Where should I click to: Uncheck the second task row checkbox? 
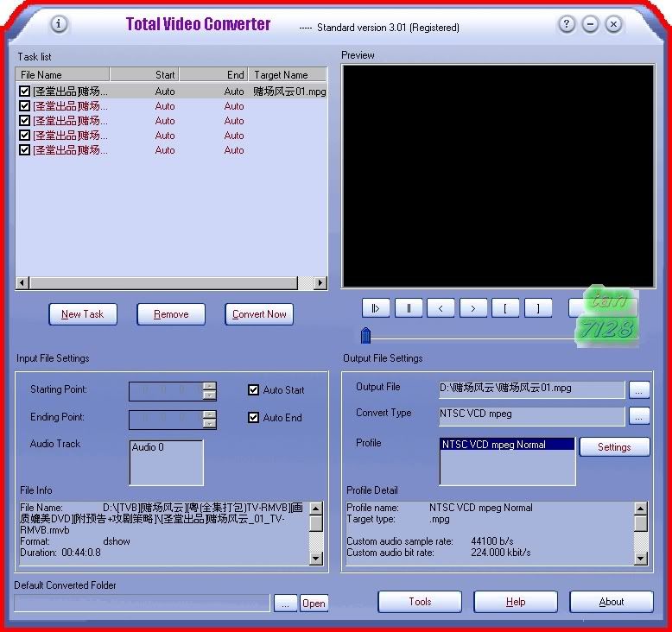(24, 106)
